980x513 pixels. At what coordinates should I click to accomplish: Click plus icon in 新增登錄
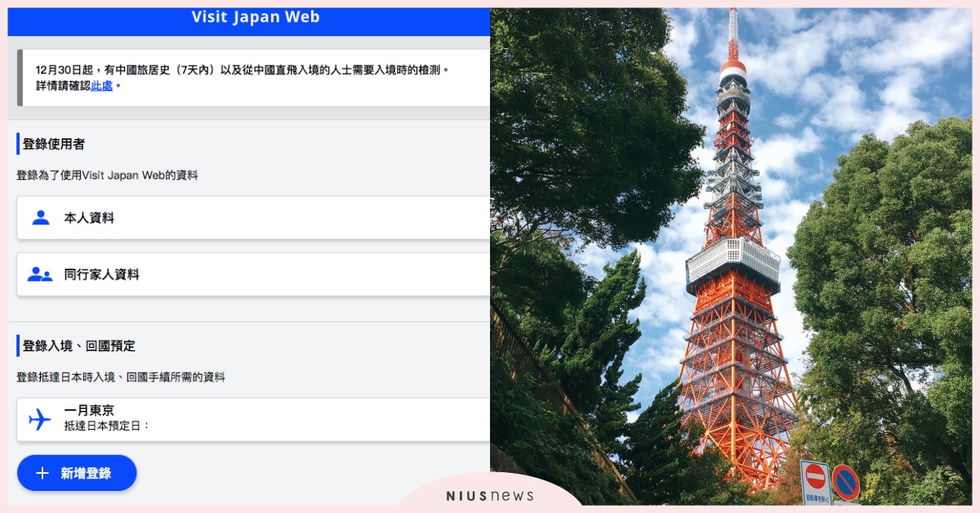click(x=42, y=473)
